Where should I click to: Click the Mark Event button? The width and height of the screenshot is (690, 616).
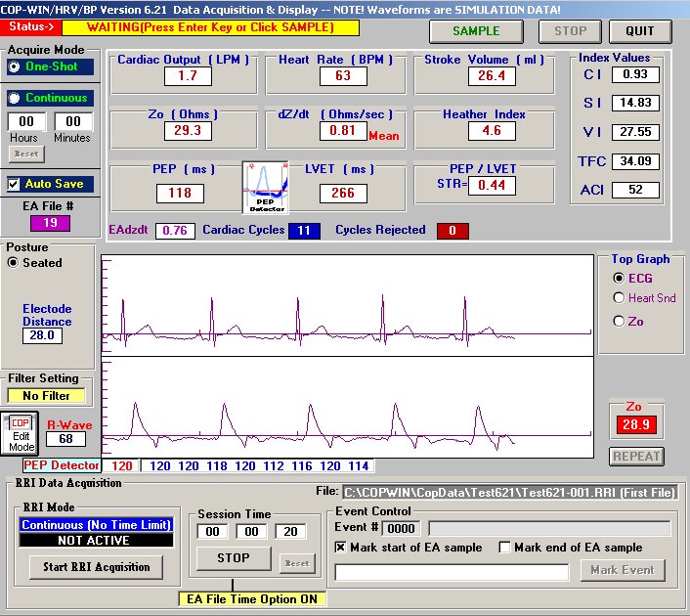pyautogui.click(x=623, y=570)
